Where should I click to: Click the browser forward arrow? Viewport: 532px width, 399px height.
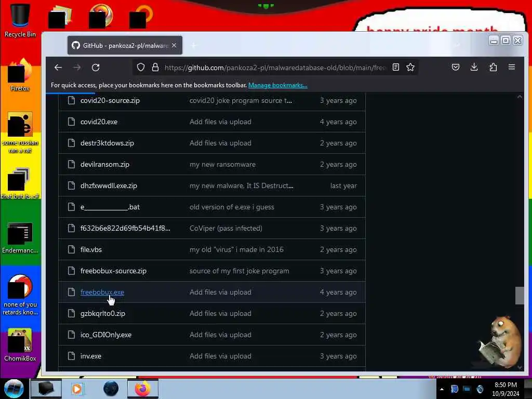[77, 67]
